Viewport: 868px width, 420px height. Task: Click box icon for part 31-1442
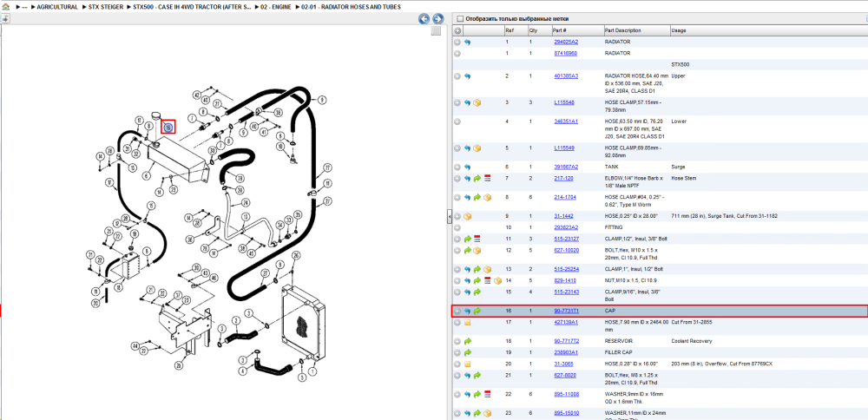tap(467, 216)
